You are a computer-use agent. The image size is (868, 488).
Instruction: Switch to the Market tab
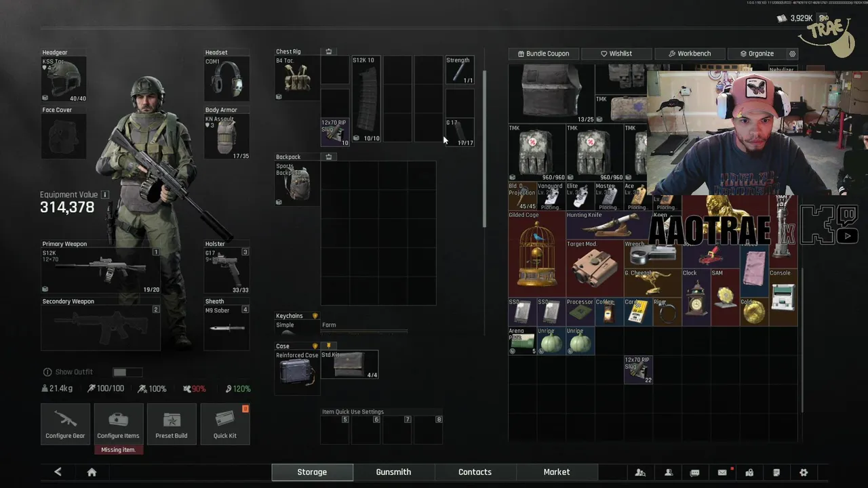click(556, 472)
